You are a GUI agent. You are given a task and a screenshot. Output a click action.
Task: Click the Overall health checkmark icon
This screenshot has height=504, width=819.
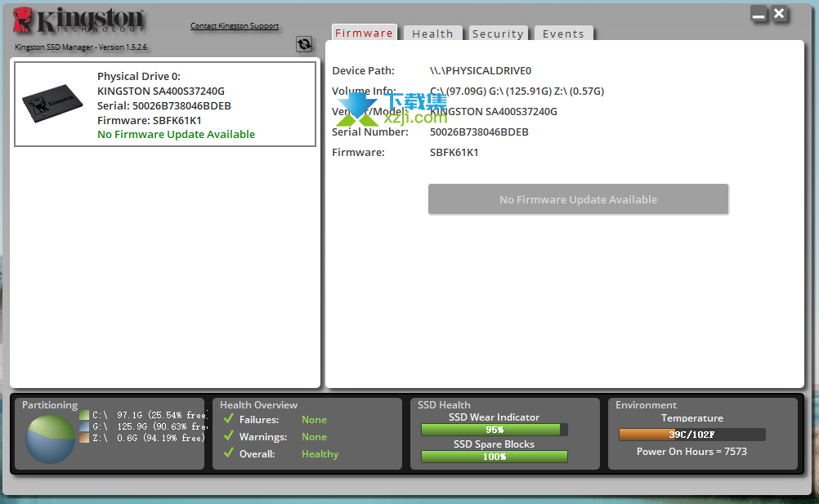[x=229, y=453]
